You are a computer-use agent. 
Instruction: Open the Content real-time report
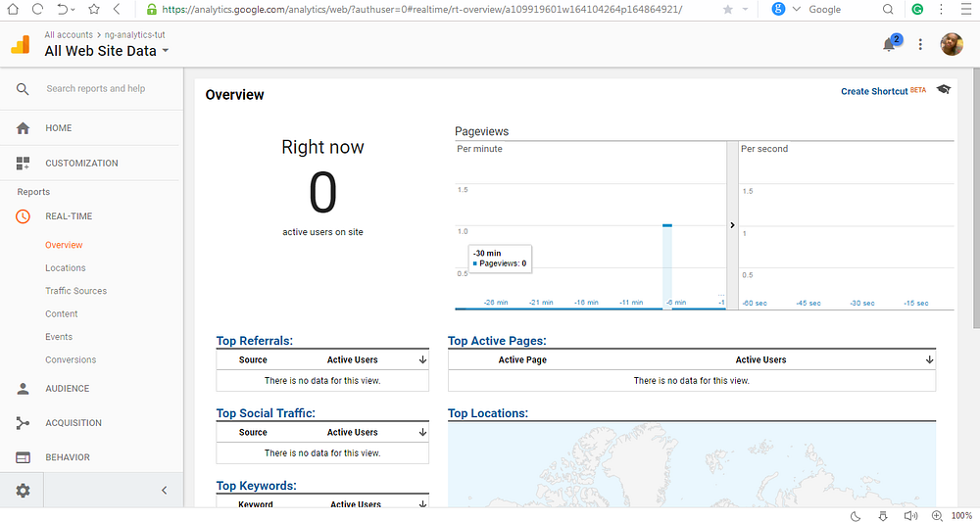click(61, 314)
